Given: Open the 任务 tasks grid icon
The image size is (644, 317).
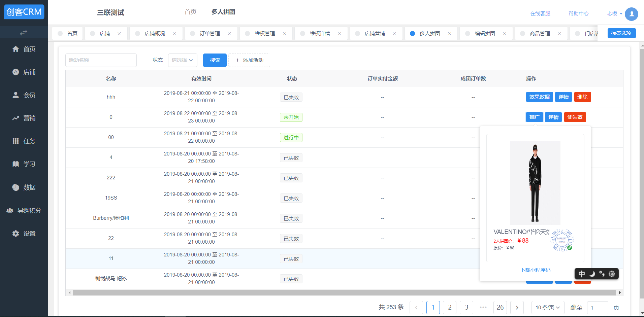Looking at the screenshot, I should pyautogui.click(x=15, y=141).
